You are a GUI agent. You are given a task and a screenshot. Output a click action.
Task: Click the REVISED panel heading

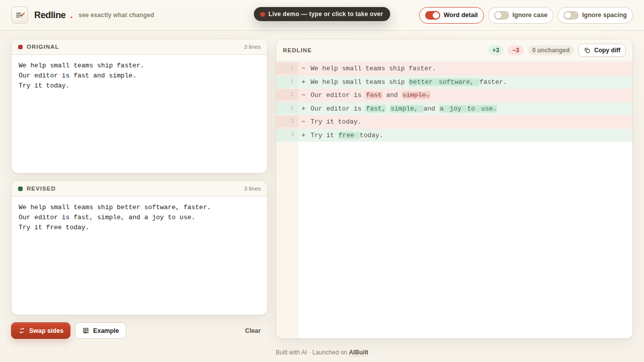[41, 189]
